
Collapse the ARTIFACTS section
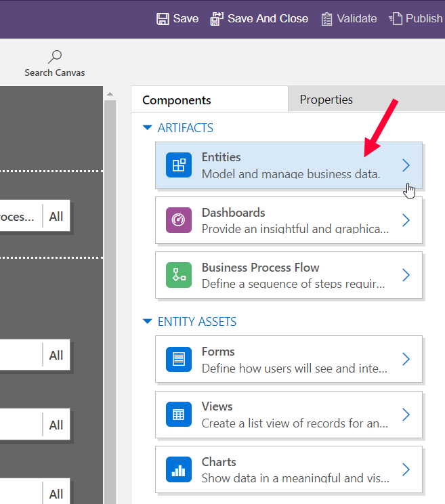click(x=148, y=127)
